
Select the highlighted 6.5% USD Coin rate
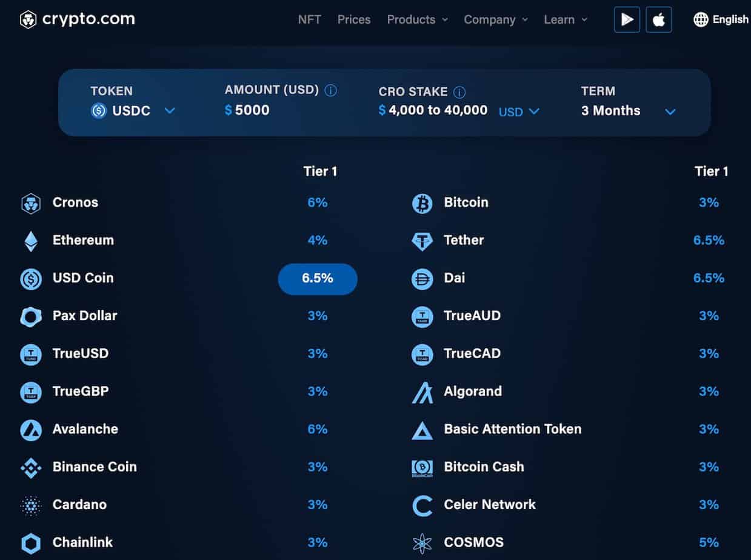pos(318,279)
